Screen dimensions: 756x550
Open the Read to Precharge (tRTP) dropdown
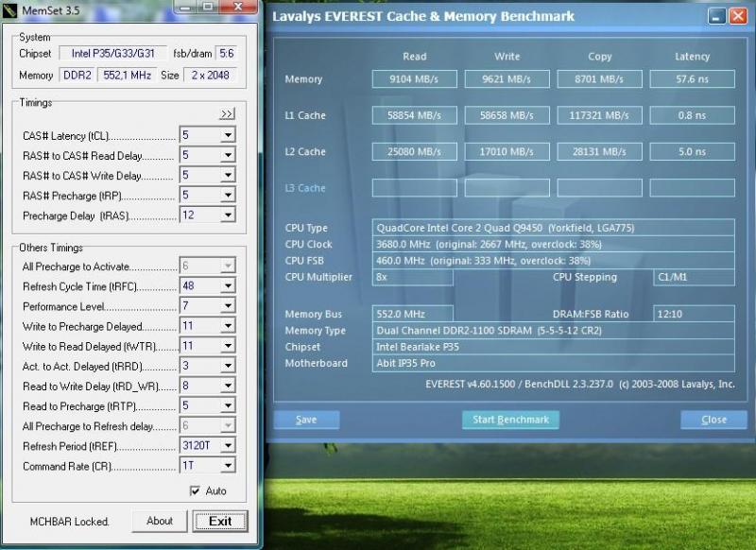(x=228, y=405)
